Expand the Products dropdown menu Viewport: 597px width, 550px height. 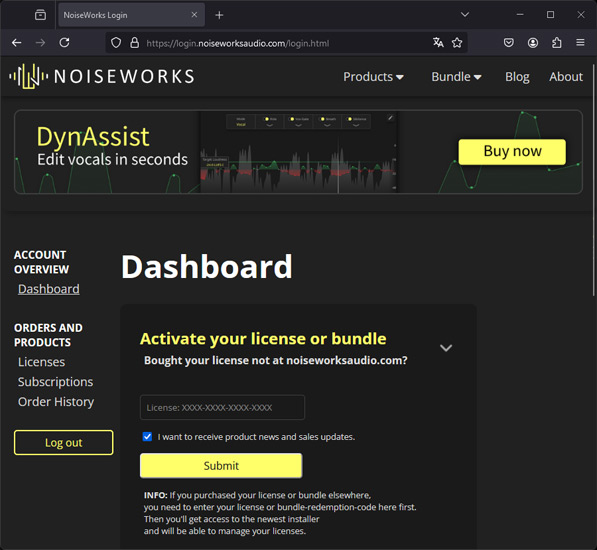(373, 77)
